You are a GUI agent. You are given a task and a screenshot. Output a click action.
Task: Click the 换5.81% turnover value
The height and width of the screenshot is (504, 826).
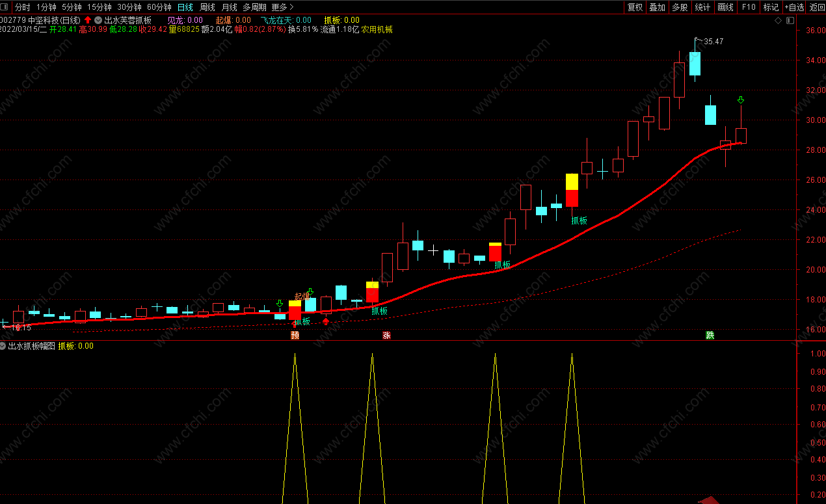tap(303, 29)
